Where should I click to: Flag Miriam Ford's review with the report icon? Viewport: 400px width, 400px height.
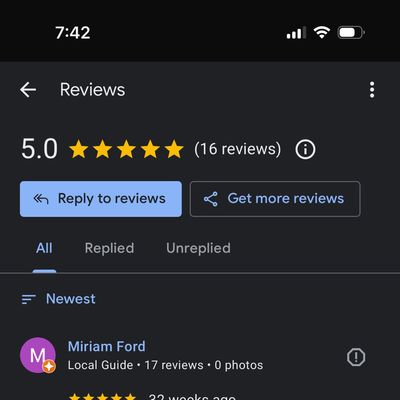coord(356,357)
